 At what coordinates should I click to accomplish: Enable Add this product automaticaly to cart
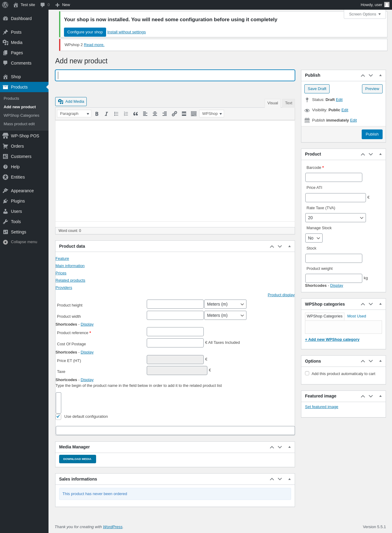point(307,373)
